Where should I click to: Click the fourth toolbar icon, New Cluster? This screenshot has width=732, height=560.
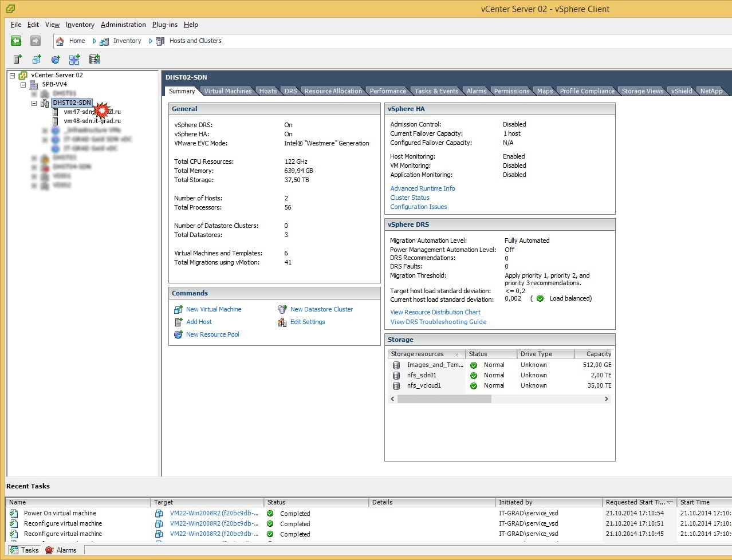pos(74,60)
